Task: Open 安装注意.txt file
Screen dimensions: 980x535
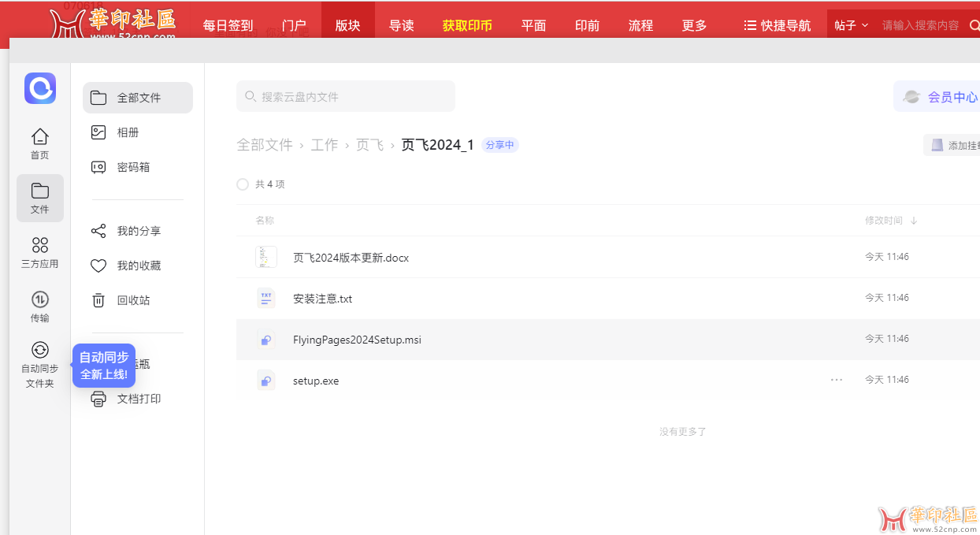Action: click(322, 299)
